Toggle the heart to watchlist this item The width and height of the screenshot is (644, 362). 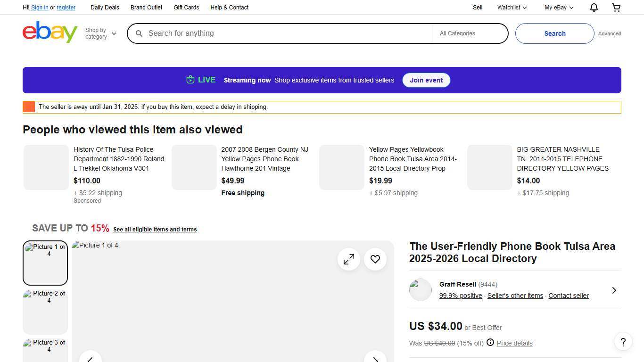(375, 259)
